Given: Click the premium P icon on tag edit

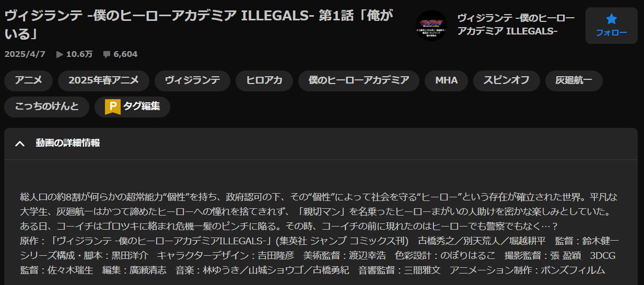Looking at the screenshot, I should (112, 106).
